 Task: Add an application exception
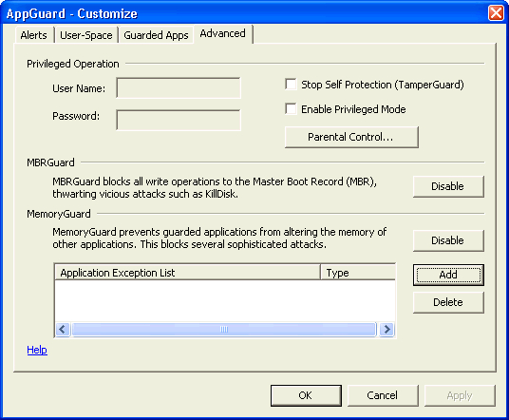(448, 275)
